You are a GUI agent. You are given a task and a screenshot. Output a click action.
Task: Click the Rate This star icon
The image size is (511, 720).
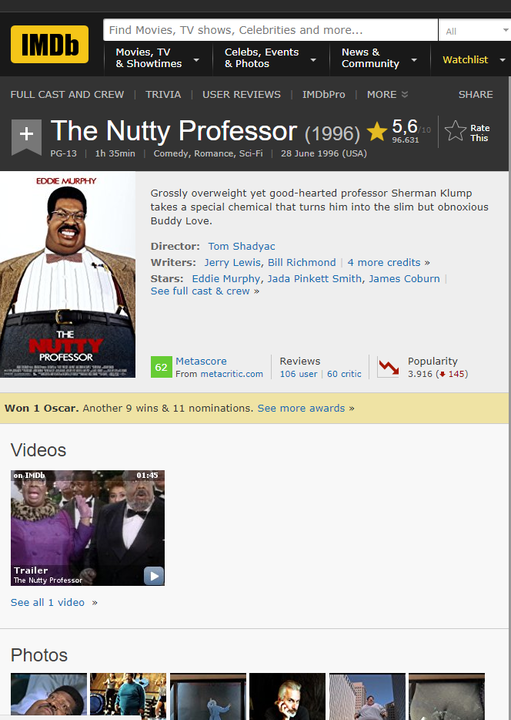coord(455,131)
